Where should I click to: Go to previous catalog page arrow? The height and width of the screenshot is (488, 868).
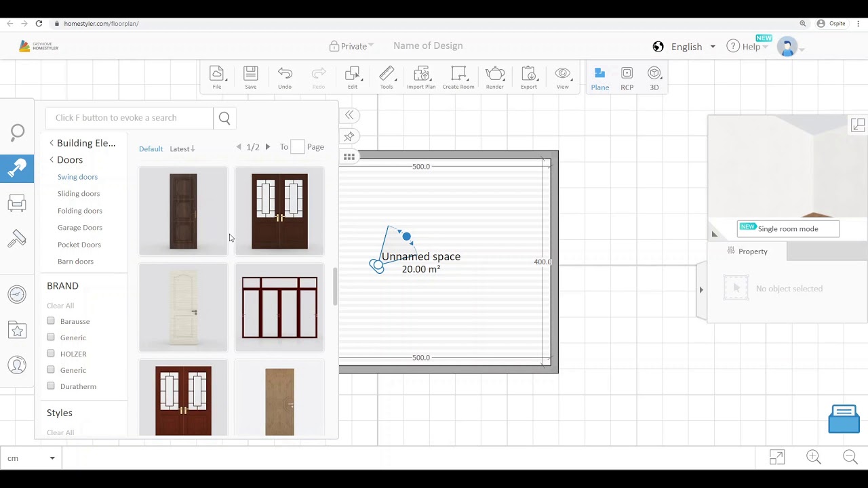click(x=239, y=147)
